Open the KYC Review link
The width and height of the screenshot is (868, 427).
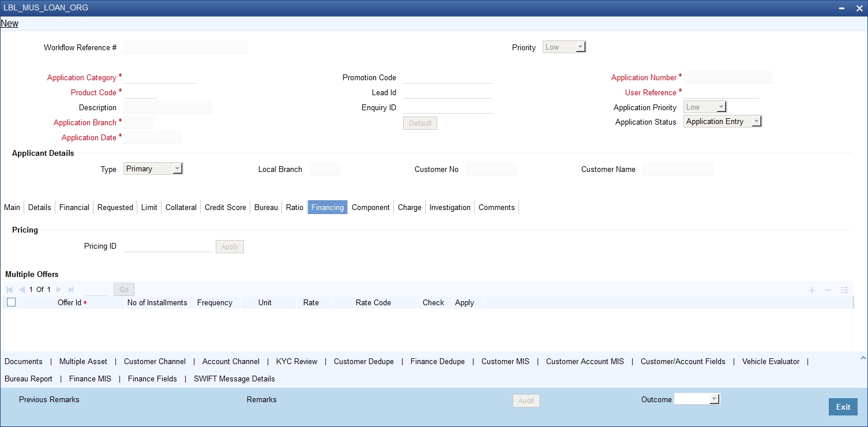pos(297,362)
